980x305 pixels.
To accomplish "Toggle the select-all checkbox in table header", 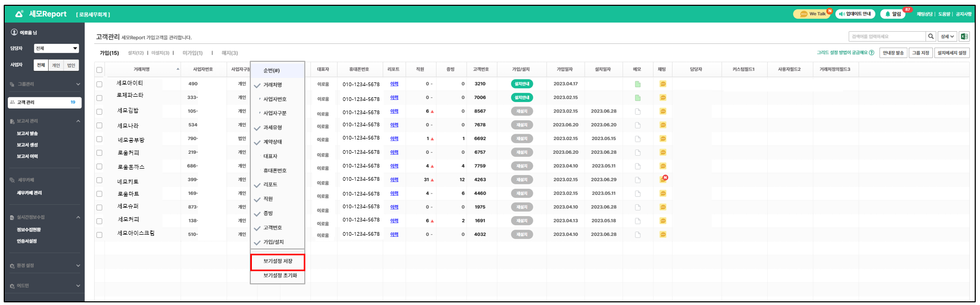I will pyautogui.click(x=99, y=70).
